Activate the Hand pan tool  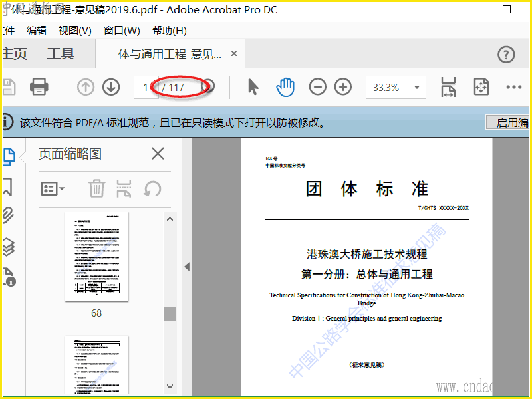coord(285,87)
